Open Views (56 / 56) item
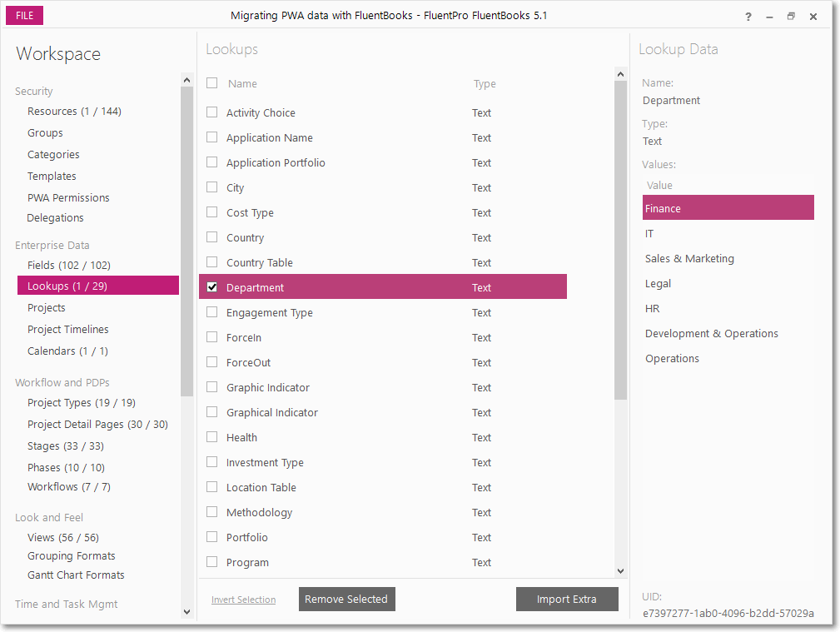This screenshot has height=632, width=840. click(63, 538)
